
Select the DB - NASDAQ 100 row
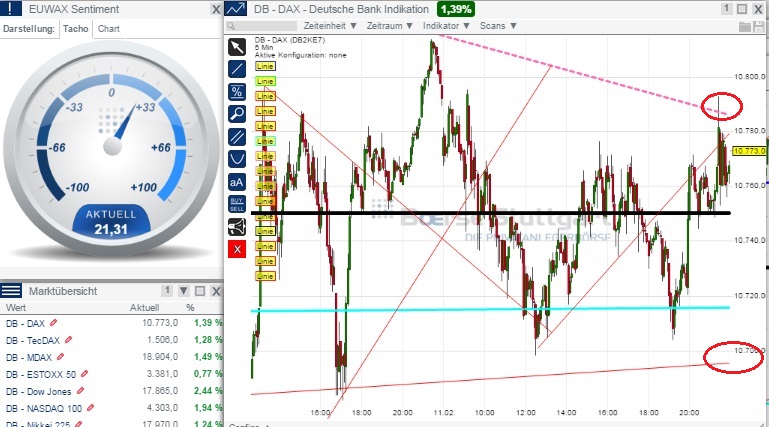click(112, 408)
